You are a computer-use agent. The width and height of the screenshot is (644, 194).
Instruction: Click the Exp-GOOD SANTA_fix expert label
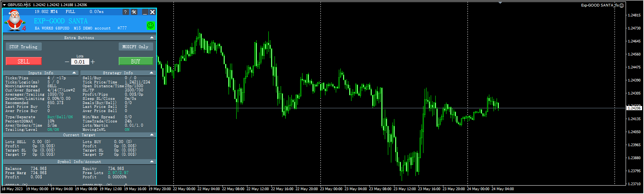[x=600, y=5]
